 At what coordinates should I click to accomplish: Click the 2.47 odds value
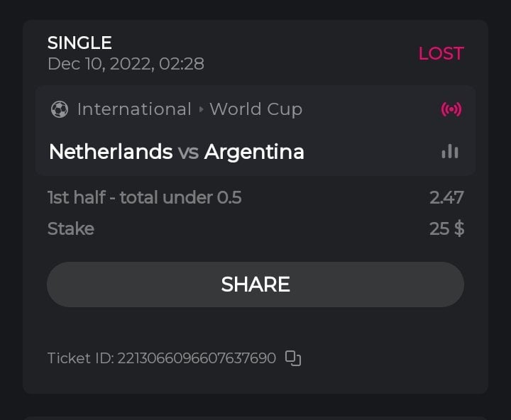[446, 197]
